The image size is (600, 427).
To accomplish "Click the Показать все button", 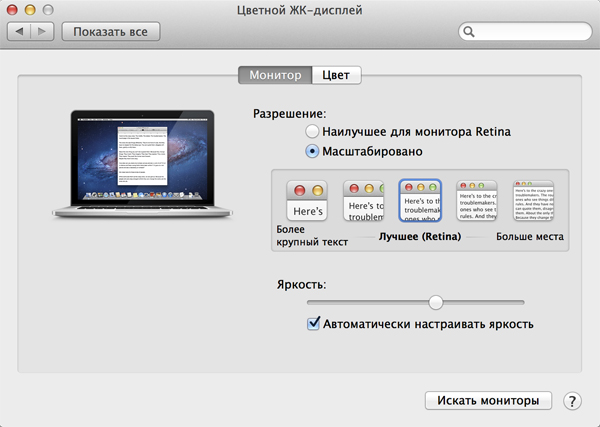I will click(111, 31).
